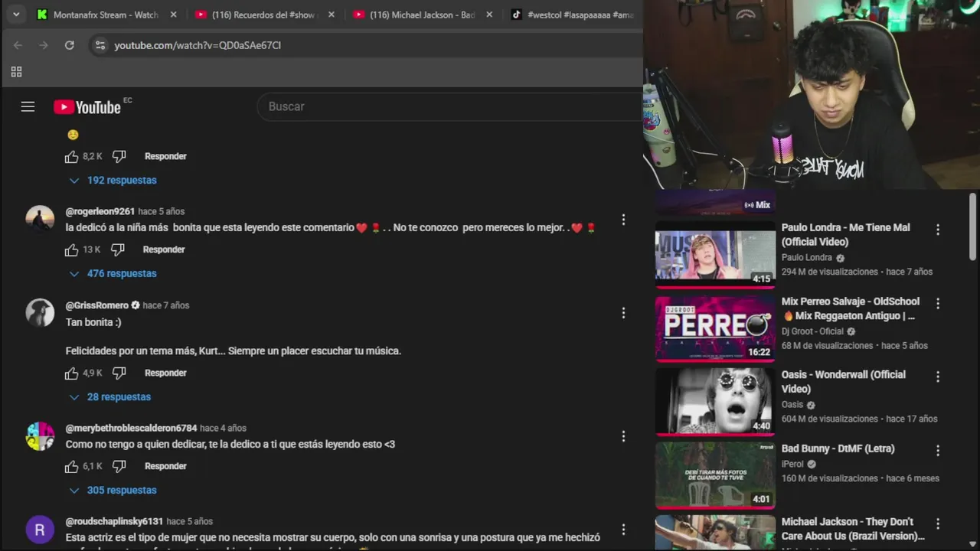Screen dimensions: 980x551
Task: Close the Recuerdos del #show tab
Action: (x=332, y=15)
